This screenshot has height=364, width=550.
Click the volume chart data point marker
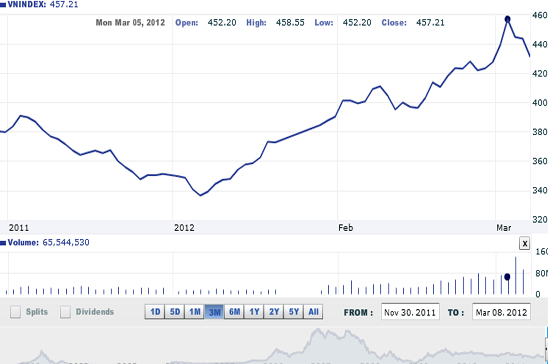(507, 277)
